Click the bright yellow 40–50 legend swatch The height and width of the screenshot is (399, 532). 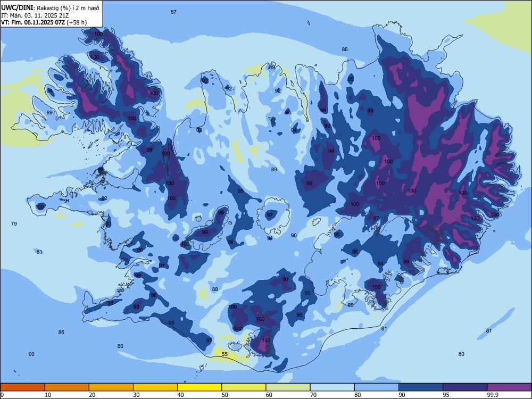point(199,387)
